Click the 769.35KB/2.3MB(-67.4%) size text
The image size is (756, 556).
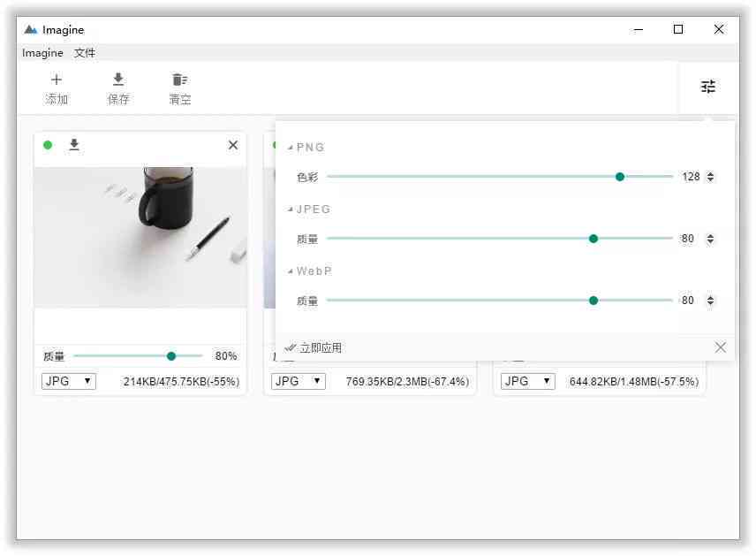(407, 381)
